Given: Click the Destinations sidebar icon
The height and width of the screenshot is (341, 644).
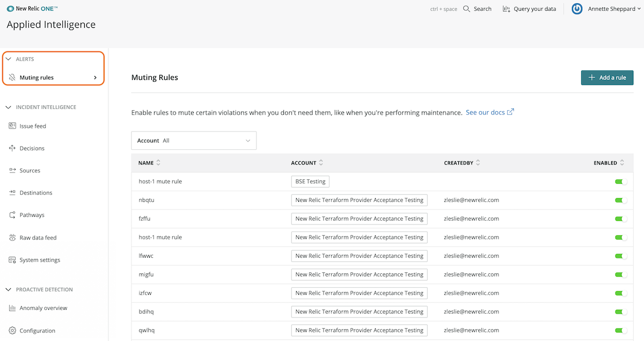Looking at the screenshot, I should [x=12, y=193].
